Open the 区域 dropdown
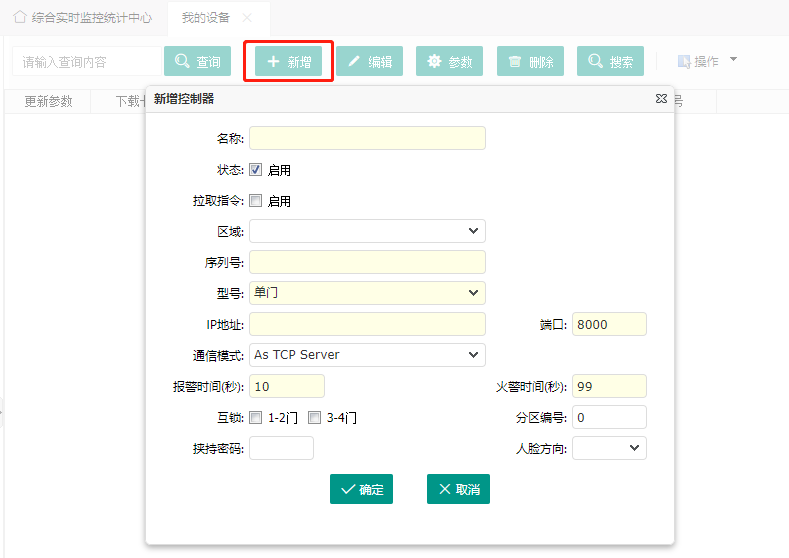The image size is (789, 558). click(x=367, y=231)
